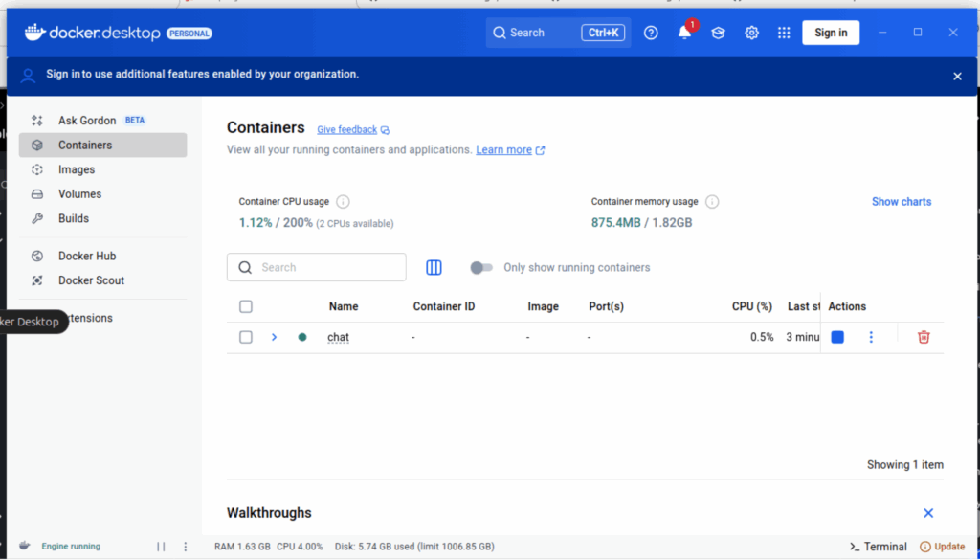Click the info icon beside Container memory usage
The height and width of the screenshot is (560, 980).
pos(712,202)
